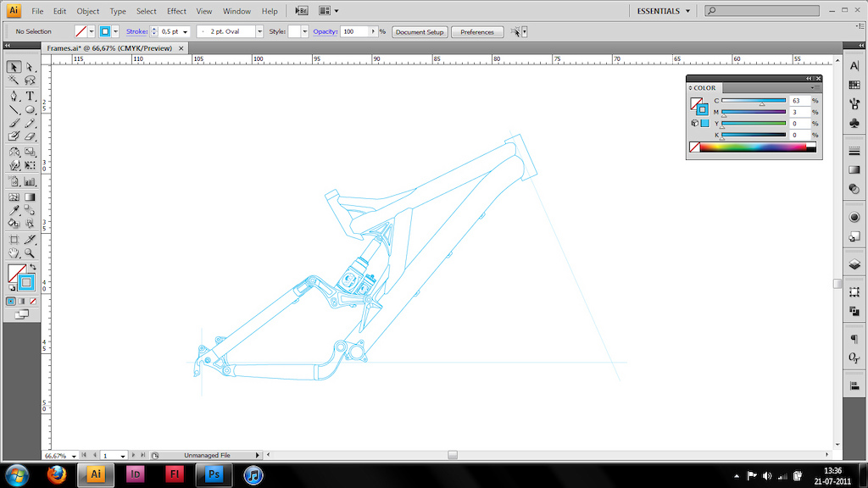Open the Stroke panel icon

pyautogui.click(x=854, y=151)
